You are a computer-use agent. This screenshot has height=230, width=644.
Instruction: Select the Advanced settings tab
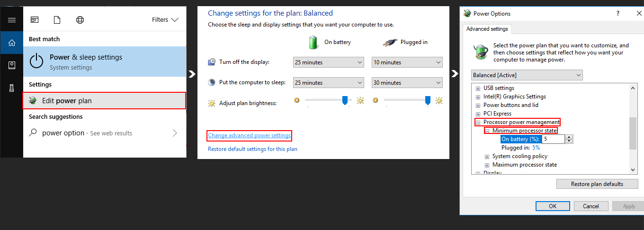pyautogui.click(x=487, y=29)
